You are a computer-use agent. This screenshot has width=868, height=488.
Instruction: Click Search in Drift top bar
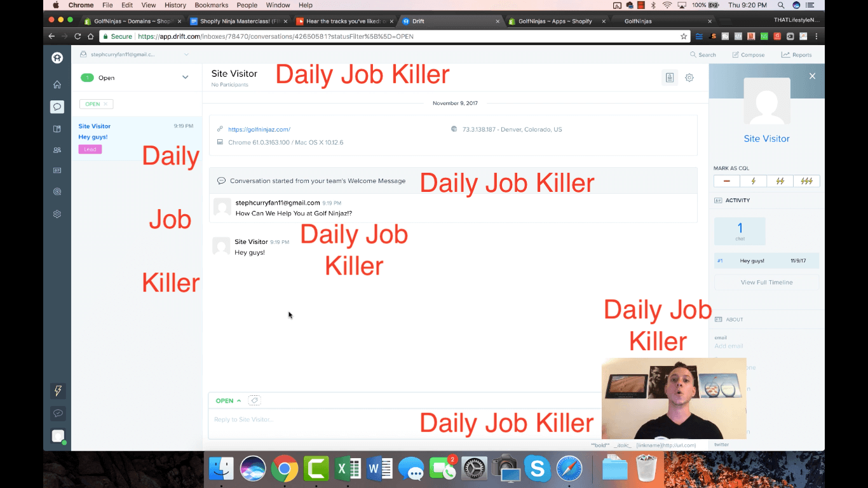pos(703,55)
